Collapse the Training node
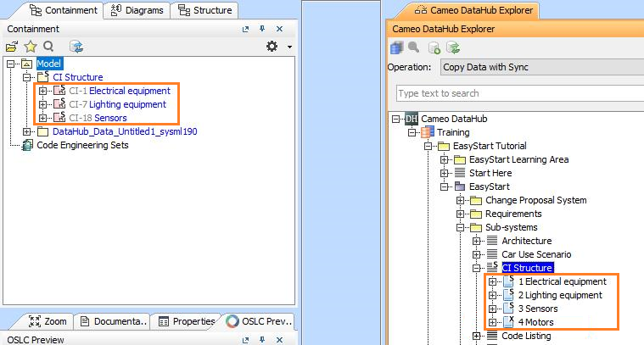644x345 pixels. click(x=412, y=132)
